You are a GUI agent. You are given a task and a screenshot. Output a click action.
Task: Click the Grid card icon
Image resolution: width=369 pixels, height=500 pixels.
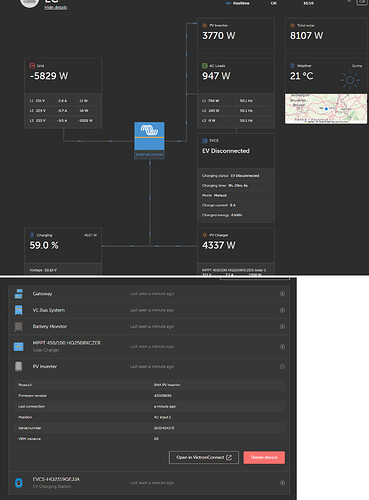[x=32, y=66]
